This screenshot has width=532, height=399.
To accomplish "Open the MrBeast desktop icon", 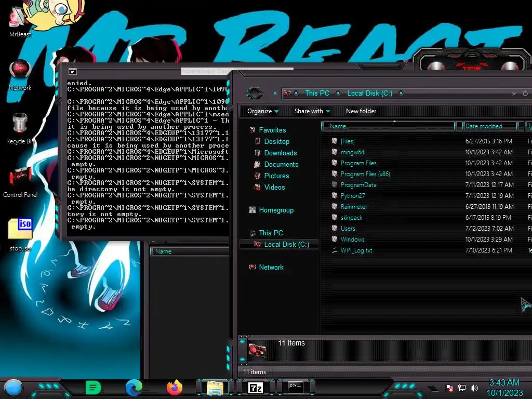I will (x=19, y=21).
